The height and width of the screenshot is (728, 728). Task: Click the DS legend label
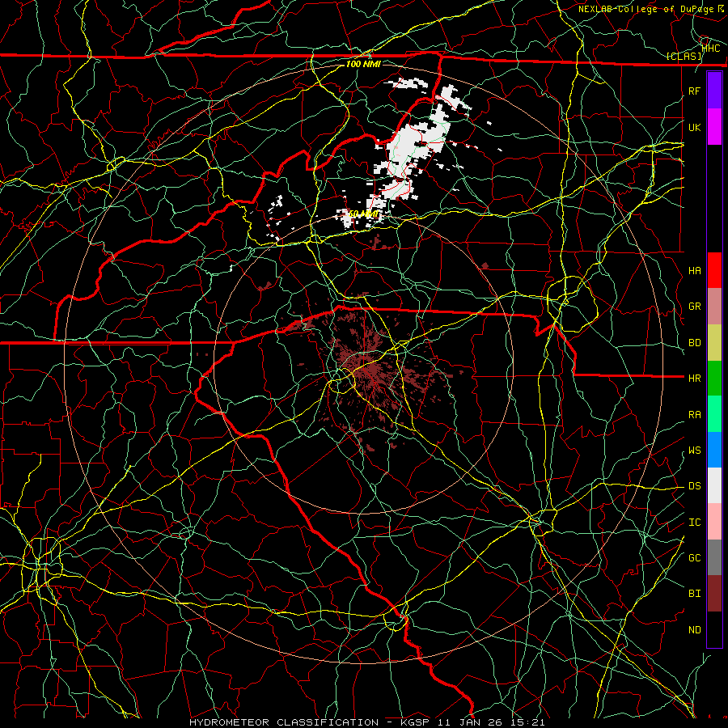click(x=695, y=486)
